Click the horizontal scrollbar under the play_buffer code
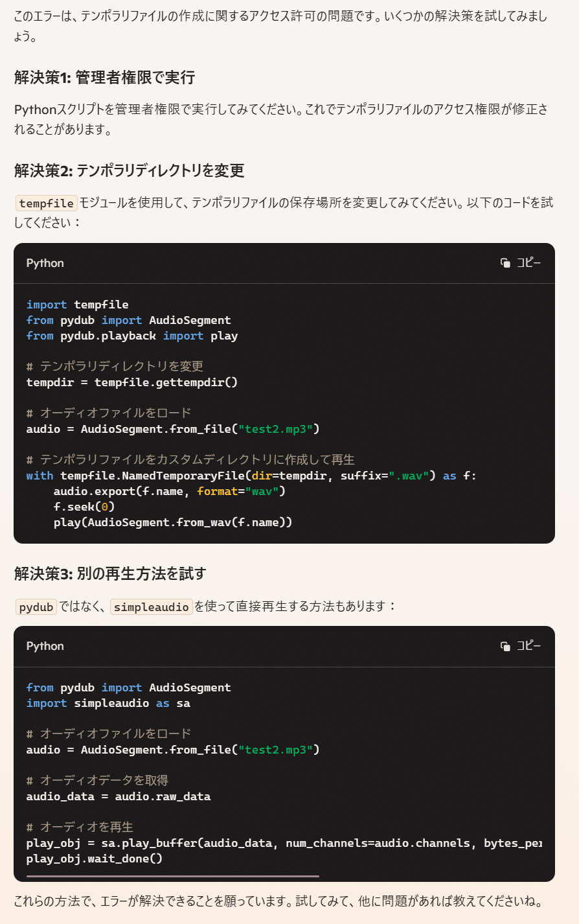The height and width of the screenshot is (924, 579). click(x=173, y=876)
